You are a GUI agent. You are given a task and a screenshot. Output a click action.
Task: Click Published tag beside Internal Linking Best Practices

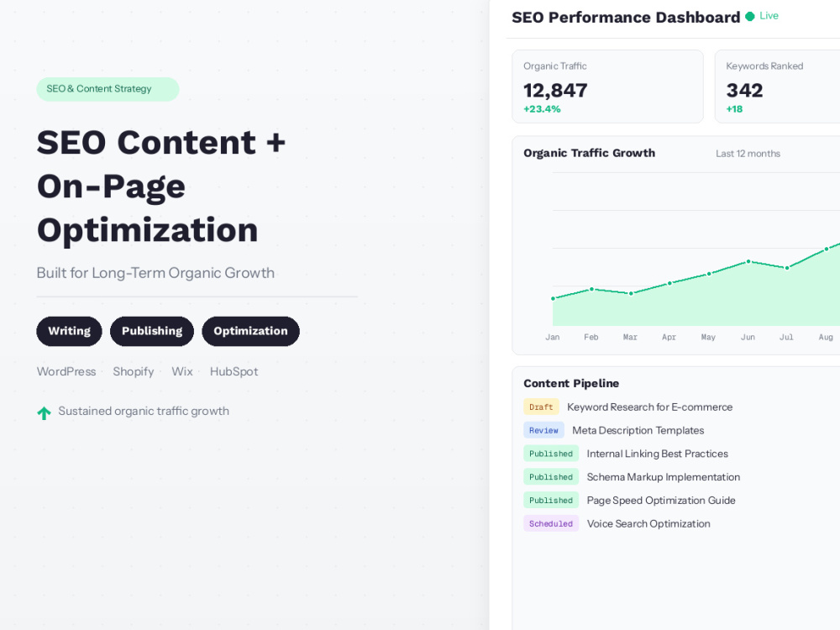(x=551, y=454)
